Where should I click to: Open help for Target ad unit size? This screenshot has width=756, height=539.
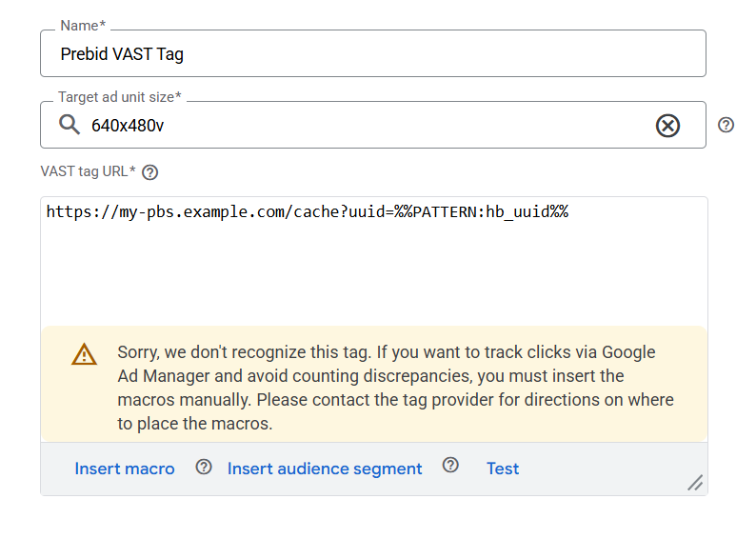coord(726,125)
